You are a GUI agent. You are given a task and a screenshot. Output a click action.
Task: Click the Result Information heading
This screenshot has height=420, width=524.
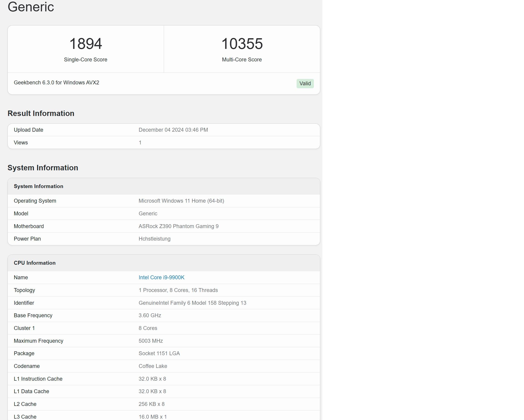point(41,113)
